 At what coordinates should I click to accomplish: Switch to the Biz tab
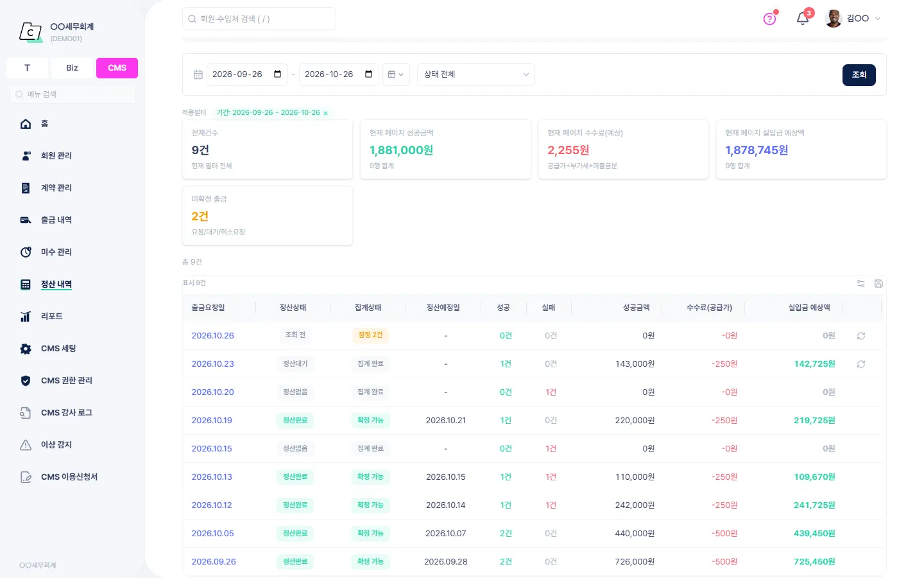pos(72,68)
